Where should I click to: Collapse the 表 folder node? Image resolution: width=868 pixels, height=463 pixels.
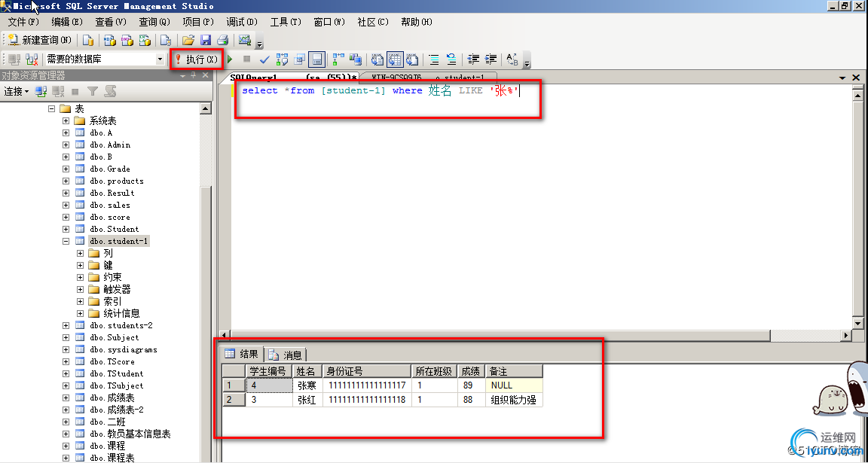(51, 109)
